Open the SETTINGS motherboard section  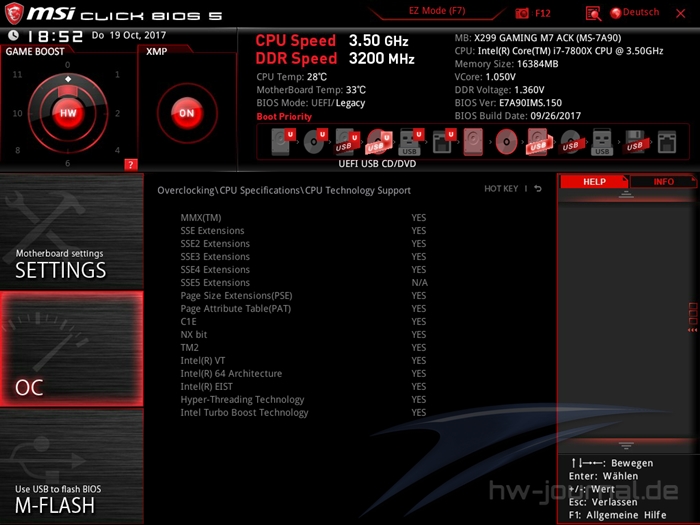(72, 231)
